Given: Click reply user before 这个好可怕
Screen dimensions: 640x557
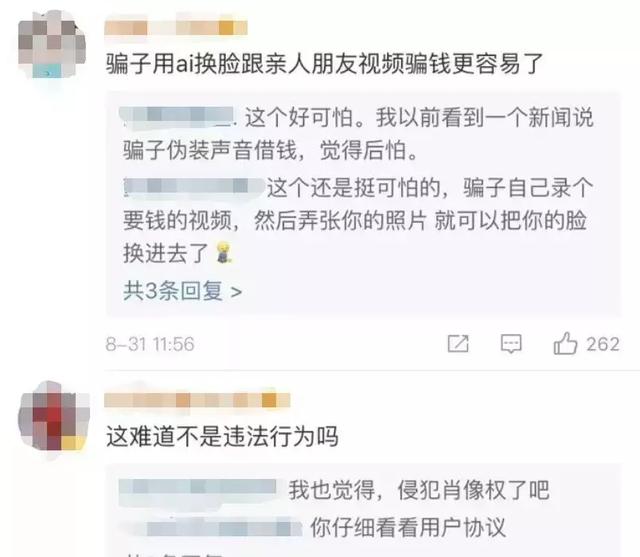Looking at the screenshot, I should (178, 115).
